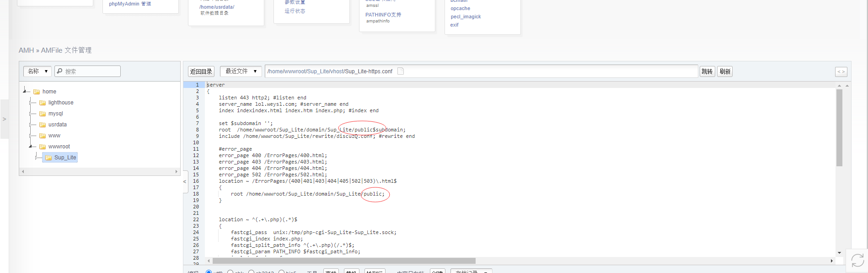This screenshot has height=273, width=868.
Task: Click the Sup_Lite folder icon
Action: click(48, 158)
